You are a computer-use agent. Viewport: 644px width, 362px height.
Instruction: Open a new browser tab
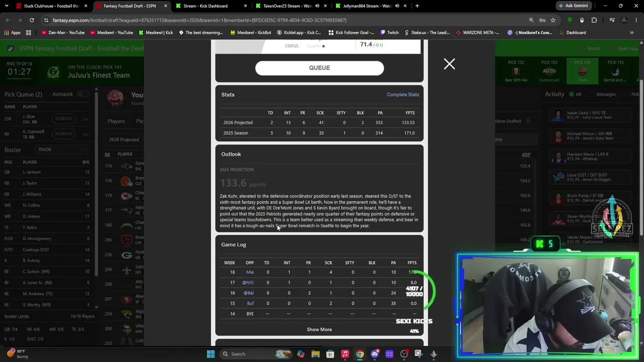pyautogui.click(x=417, y=6)
